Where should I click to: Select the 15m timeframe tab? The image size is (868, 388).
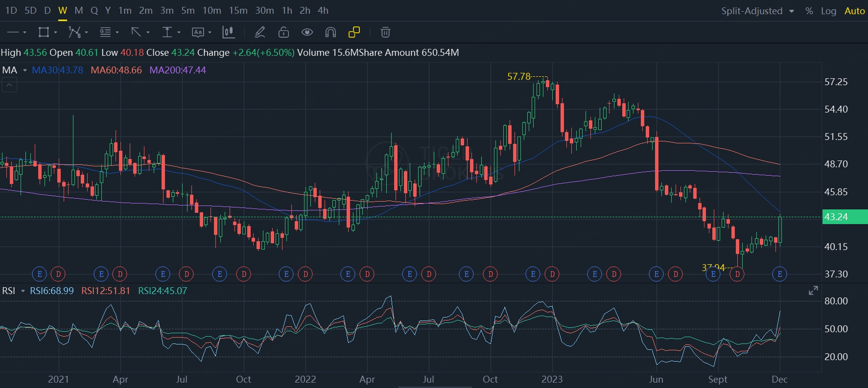[238, 10]
